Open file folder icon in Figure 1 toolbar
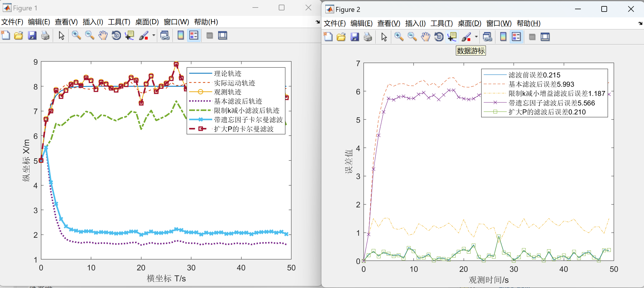The image size is (644, 288). (x=19, y=36)
